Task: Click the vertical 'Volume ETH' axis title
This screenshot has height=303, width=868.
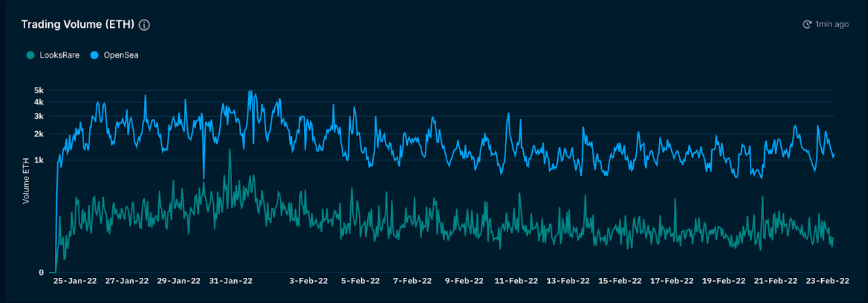Action: point(26,181)
